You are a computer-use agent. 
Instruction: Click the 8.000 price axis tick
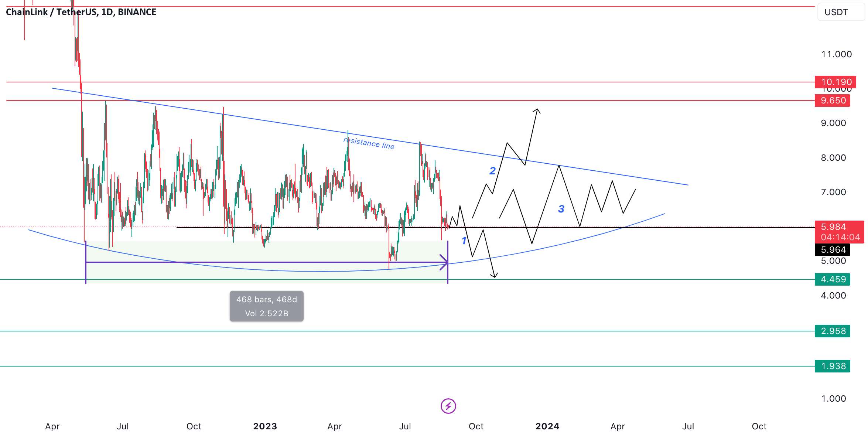[x=833, y=158]
